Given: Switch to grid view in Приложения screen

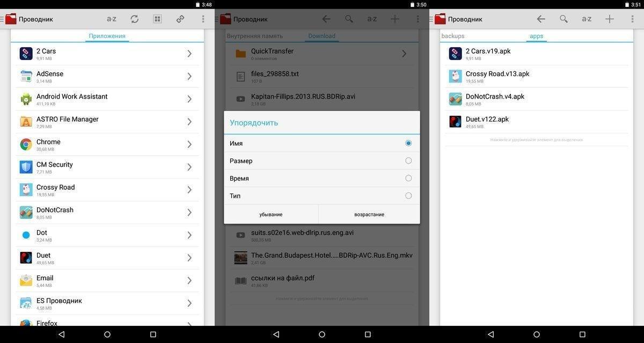Looking at the screenshot, I should (x=157, y=19).
